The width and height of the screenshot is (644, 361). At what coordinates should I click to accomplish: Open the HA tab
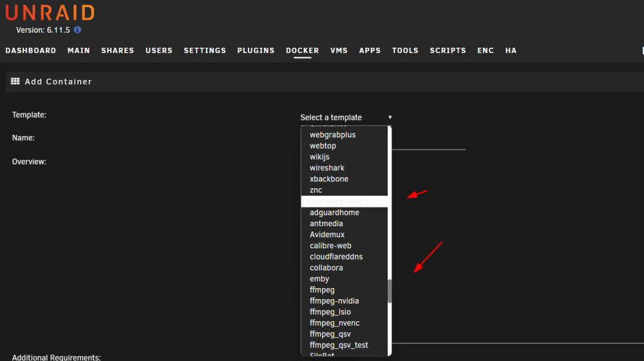click(x=511, y=50)
